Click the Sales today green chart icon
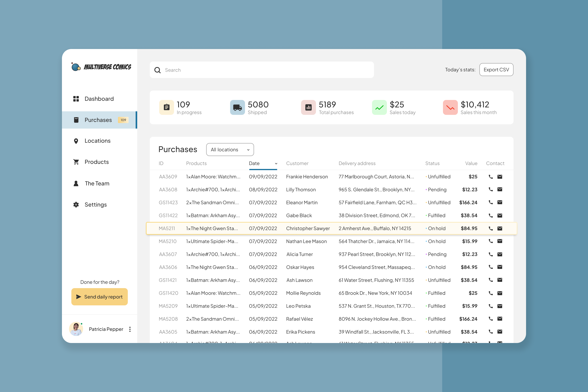Screen dimensions: 588x392 pos(379,107)
